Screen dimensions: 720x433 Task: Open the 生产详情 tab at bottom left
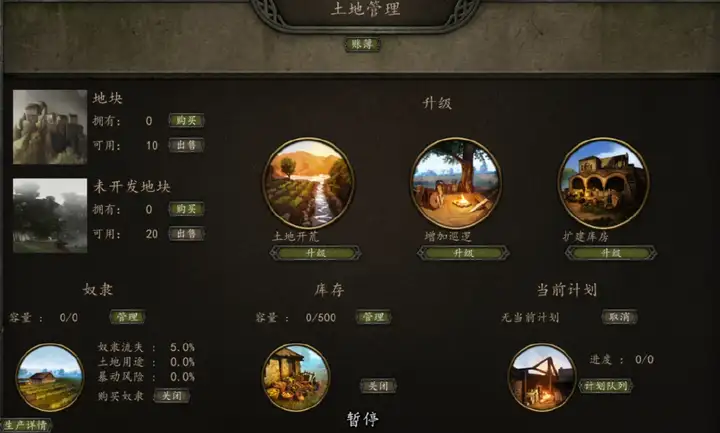(x=26, y=425)
